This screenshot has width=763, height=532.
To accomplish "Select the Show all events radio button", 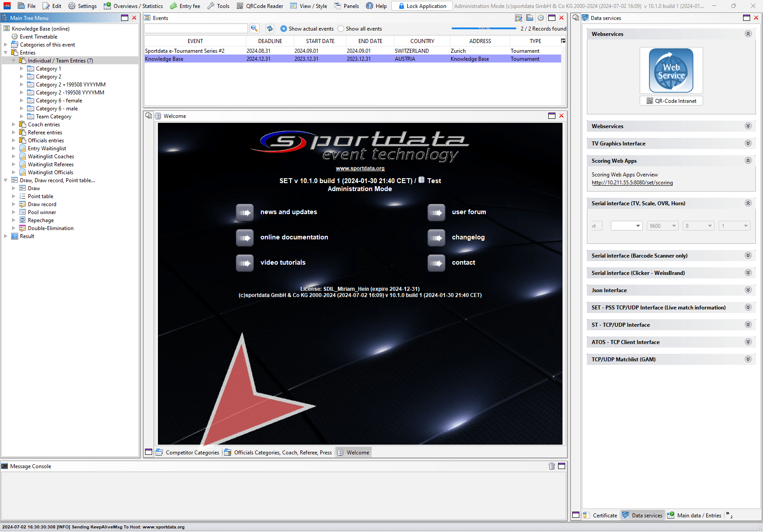I will pos(341,29).
